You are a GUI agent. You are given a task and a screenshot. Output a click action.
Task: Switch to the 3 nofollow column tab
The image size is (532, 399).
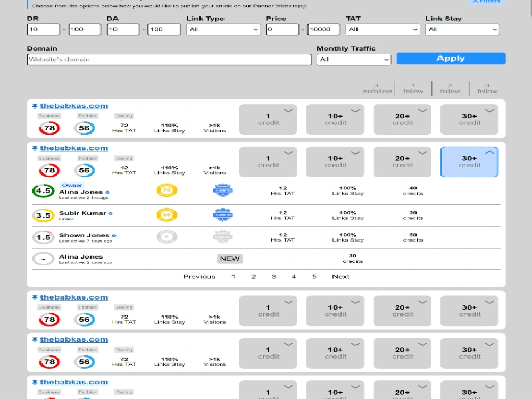tap(377, 88)
